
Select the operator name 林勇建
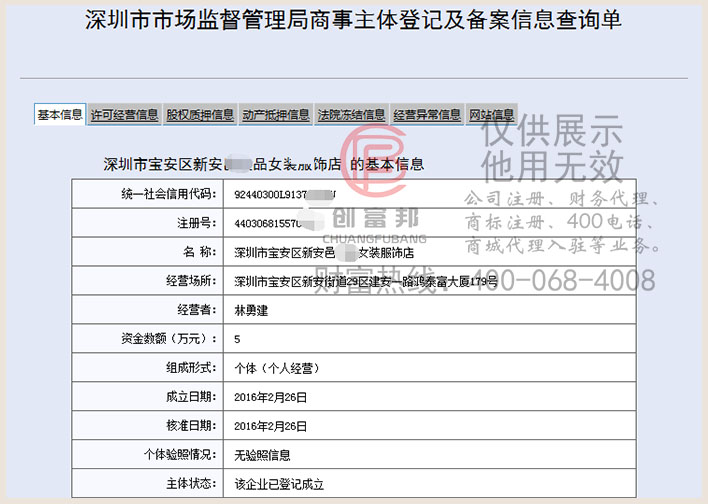pos(251,310)
